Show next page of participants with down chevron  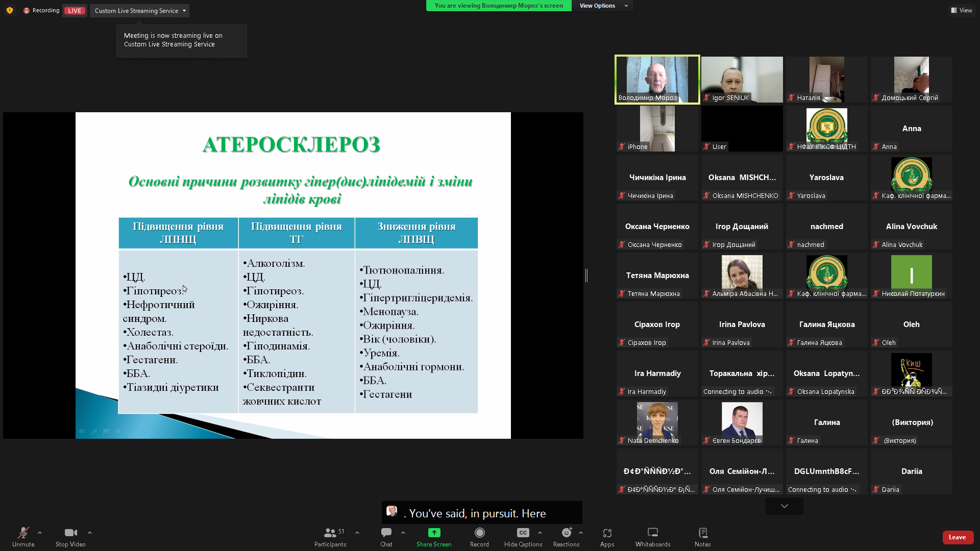785,506
